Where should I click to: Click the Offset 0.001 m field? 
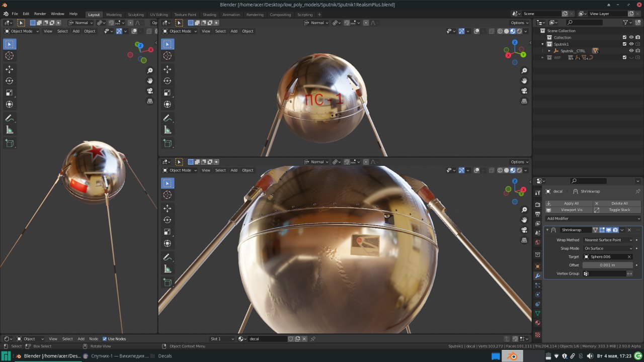[608, 265]
